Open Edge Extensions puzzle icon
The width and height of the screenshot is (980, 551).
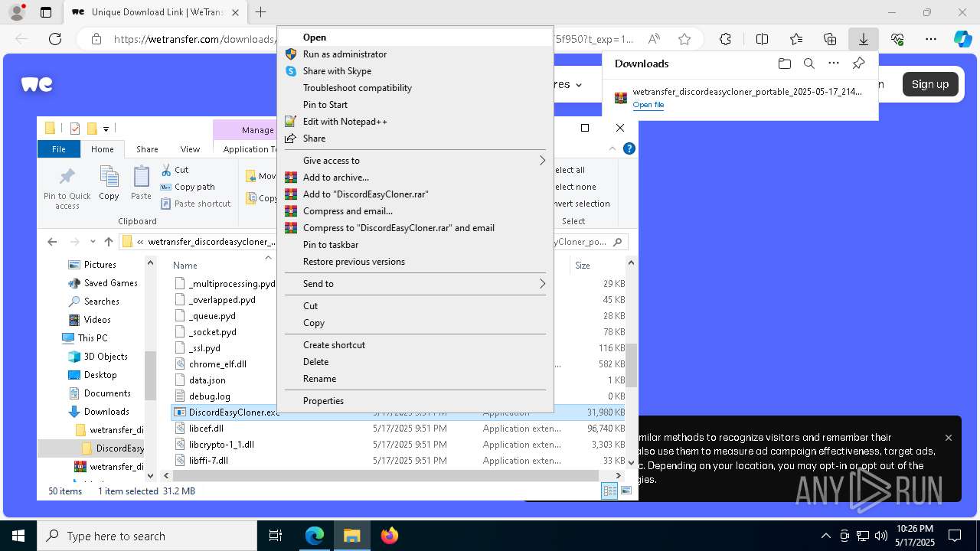[725, 39]
